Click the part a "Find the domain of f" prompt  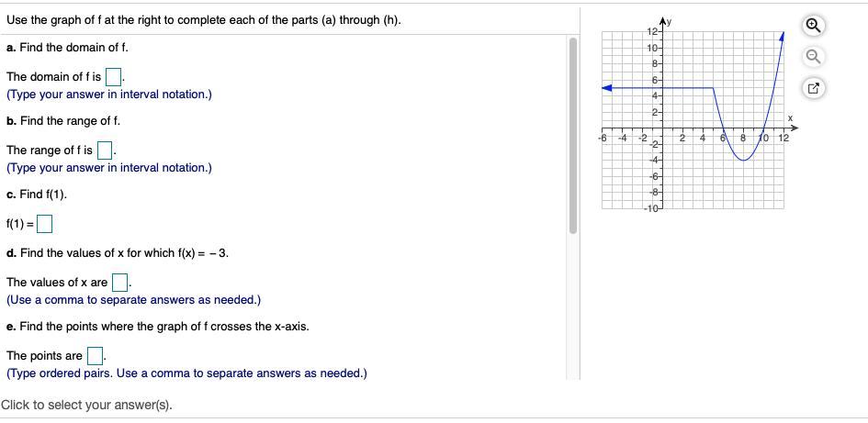pos(67,47)
